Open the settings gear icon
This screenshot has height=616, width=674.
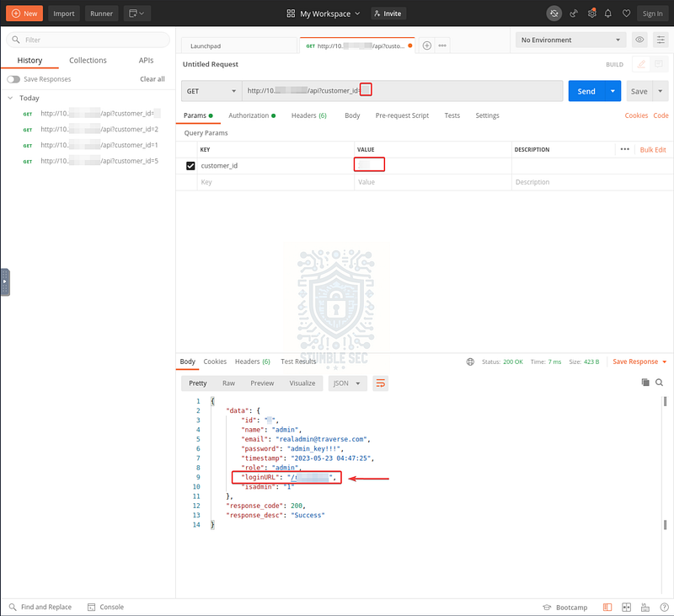[592, 13]
